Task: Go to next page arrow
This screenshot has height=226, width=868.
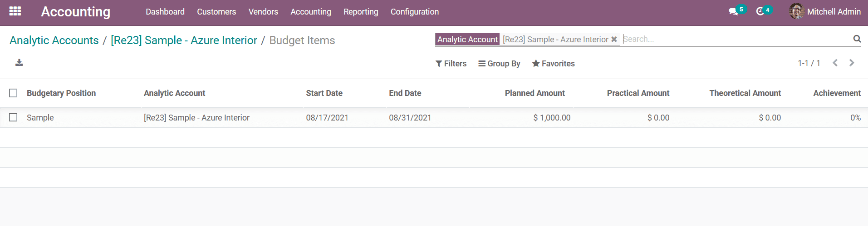Action: pos(852,63)
